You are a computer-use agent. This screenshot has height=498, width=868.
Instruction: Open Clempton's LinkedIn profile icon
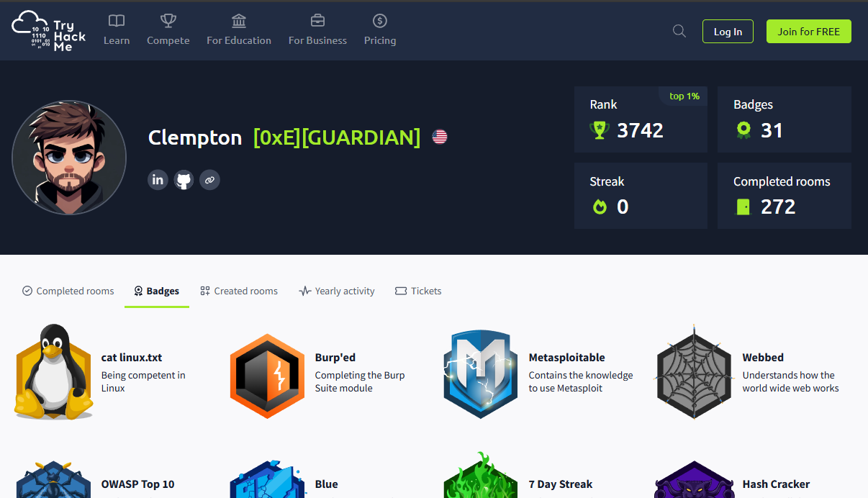[158, 180]
